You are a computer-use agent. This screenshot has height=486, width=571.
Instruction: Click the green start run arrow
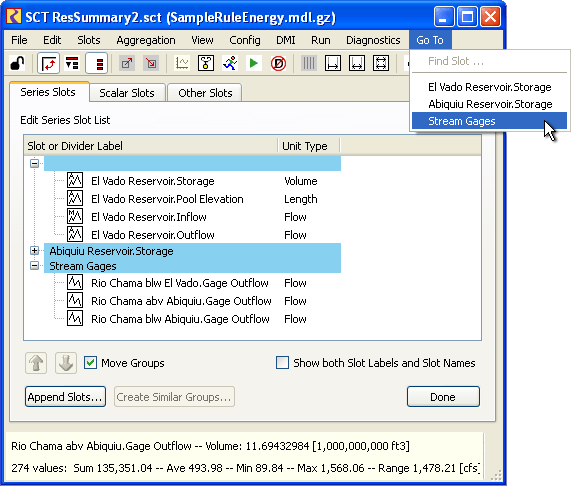click(x=254, y=63)
